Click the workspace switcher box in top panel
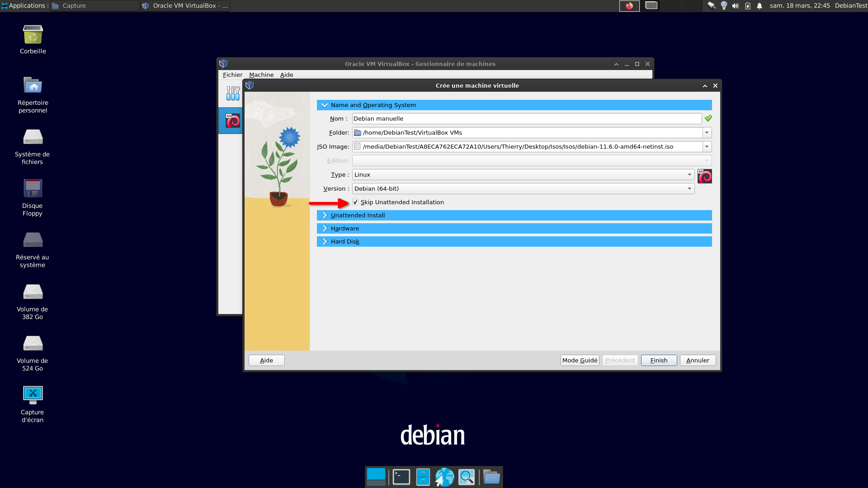The height and width of the screenshot is (488, 868). [x=651, y=6]
